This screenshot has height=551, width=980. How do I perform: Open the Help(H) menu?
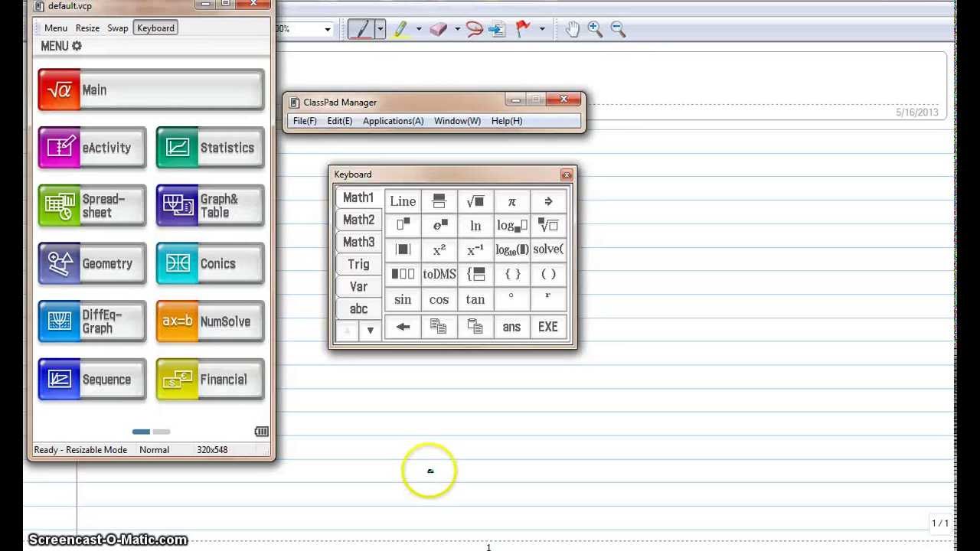[x=507, y=121]
